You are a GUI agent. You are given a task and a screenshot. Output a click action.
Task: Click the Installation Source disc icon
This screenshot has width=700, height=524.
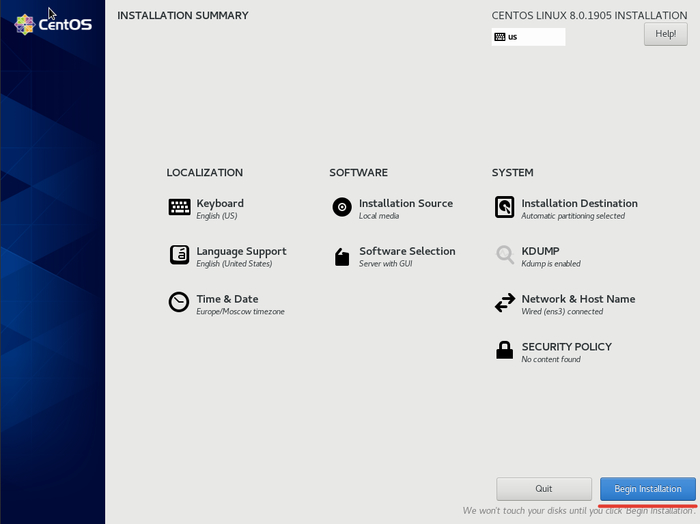coord(342,207)
